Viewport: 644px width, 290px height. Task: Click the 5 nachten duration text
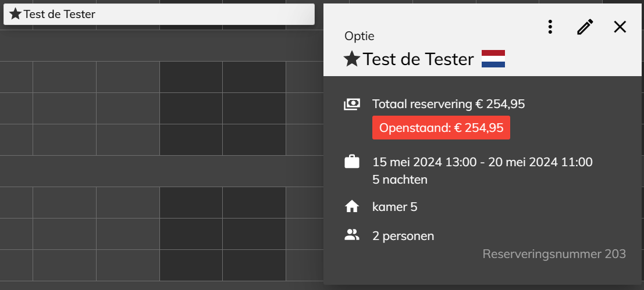[x=400, y=180]
